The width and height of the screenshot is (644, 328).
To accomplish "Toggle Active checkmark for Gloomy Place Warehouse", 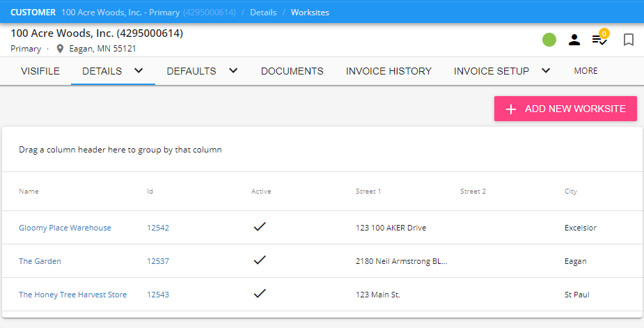I will [x=260, y=227].
